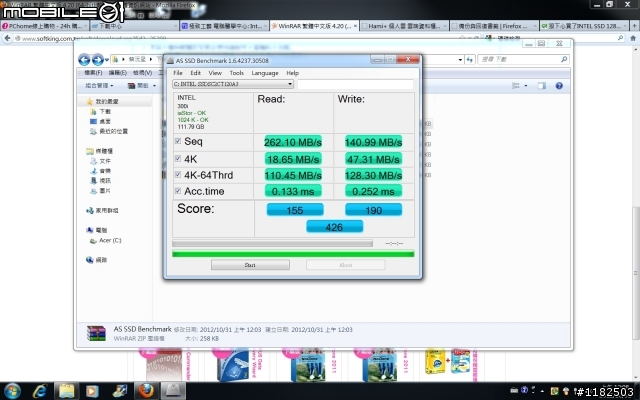This screenshot has height=400, width=640.
Task: Switch to Firefox via taskbar icon
Action: coord(146,391)
